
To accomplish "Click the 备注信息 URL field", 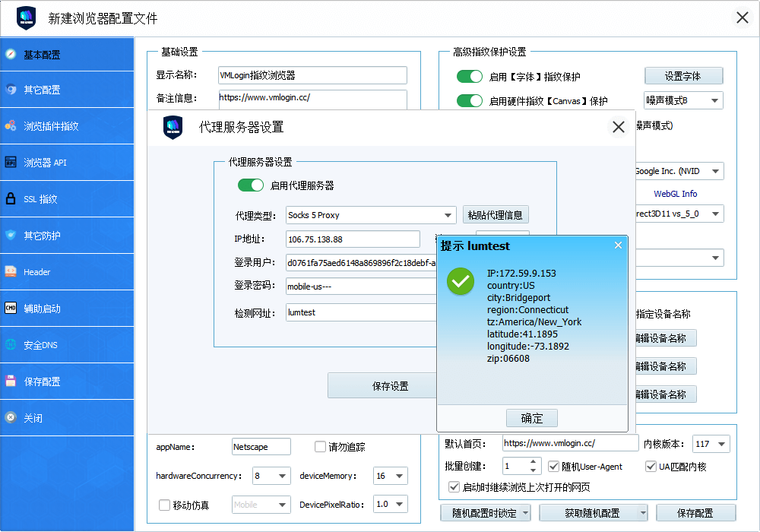I will 312,98.
